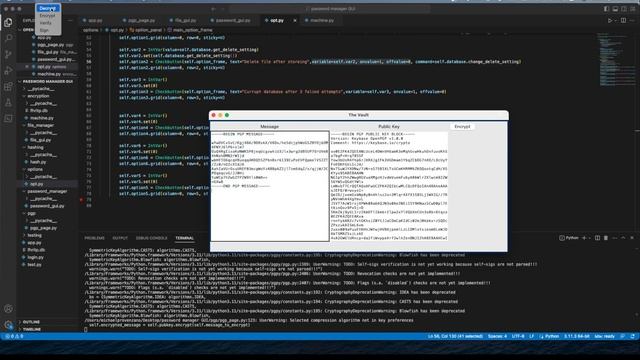Open the new terminal profile dropdown arrow
Viewport: 640px width, 360px height.
pyautogui.click(x=590, y=238)
